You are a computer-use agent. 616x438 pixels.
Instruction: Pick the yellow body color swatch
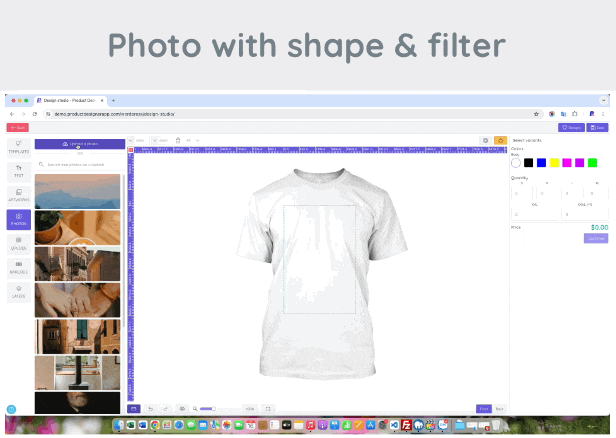(x=554, y=162)
